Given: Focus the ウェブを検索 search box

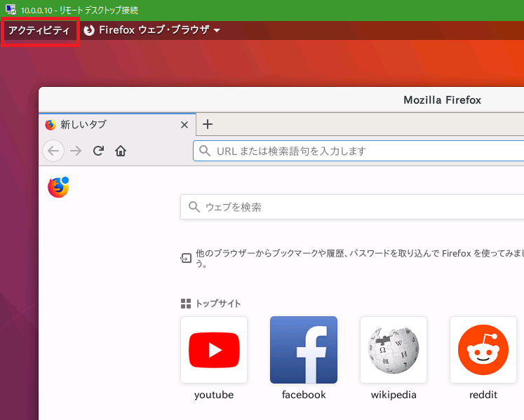Looking at the screenshot, I should point(352,207).
